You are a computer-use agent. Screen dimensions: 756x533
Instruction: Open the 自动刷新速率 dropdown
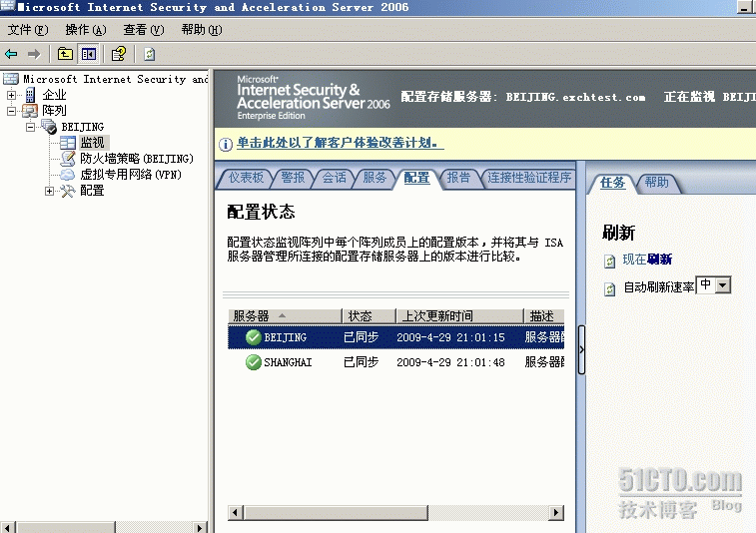tap(723, 285)
